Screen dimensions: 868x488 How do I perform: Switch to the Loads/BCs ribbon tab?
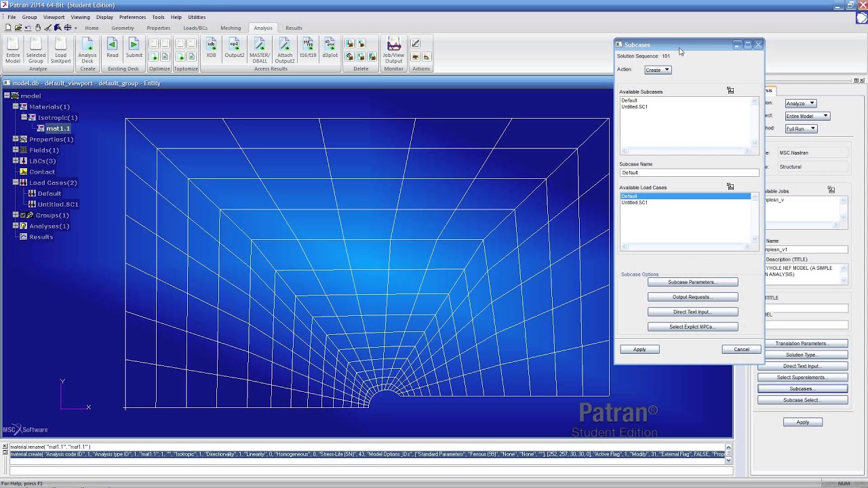tap(195, 28)
